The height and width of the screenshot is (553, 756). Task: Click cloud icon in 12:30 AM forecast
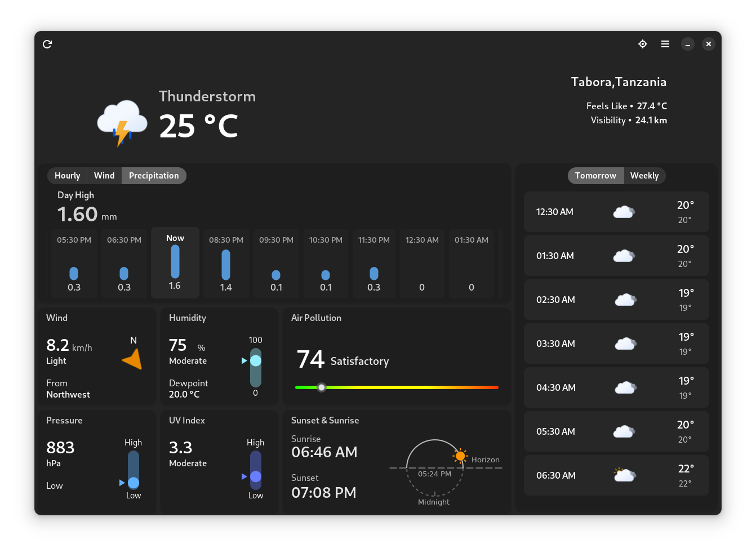click(624, 212)
